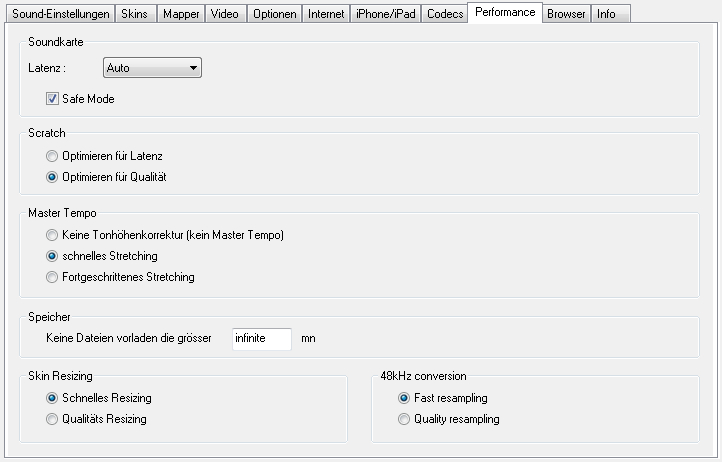Expand the Latenz dropdown

(x=152, y=68)
